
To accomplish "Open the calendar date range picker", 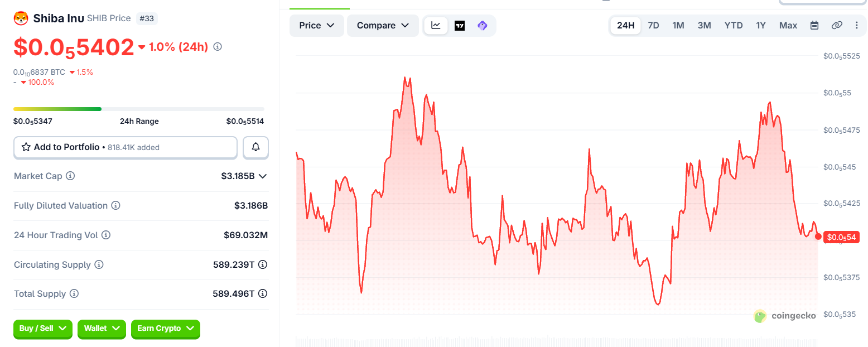I will (814, 26).
